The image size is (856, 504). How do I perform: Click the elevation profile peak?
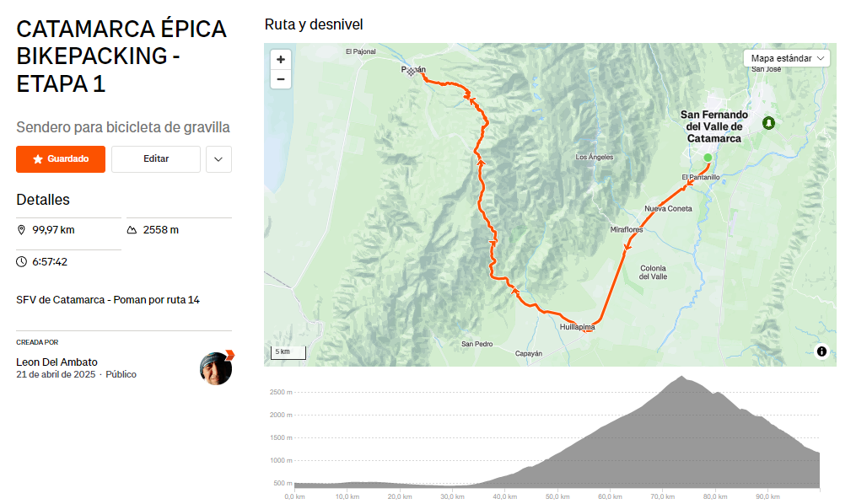tap(681, 377)
